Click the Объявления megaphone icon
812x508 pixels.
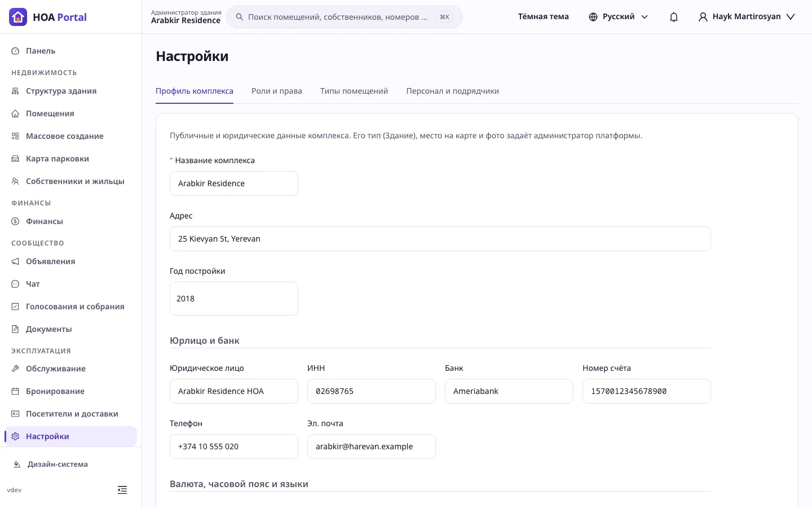pos(15,261)
